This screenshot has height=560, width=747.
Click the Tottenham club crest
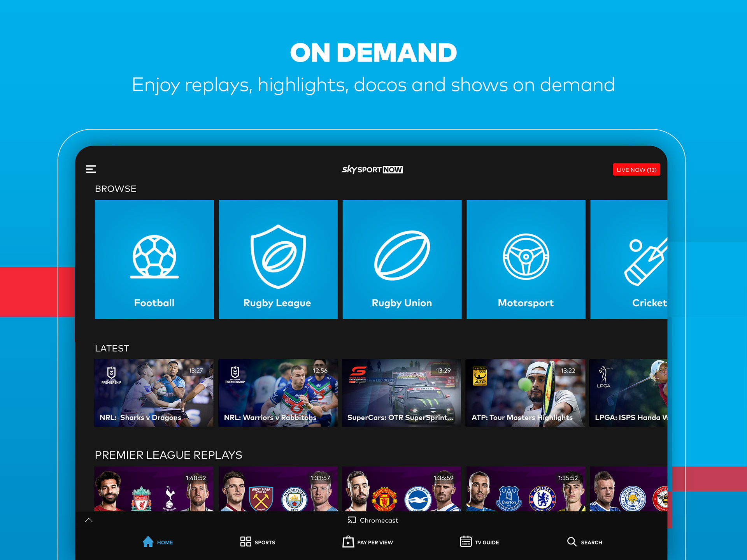(x=170, y=499)
